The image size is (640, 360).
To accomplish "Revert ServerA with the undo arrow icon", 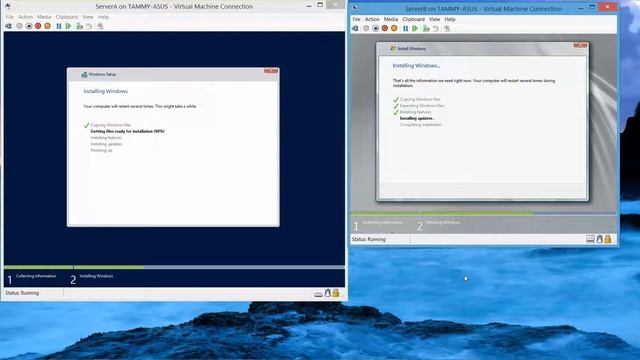I will pos(89,26).
